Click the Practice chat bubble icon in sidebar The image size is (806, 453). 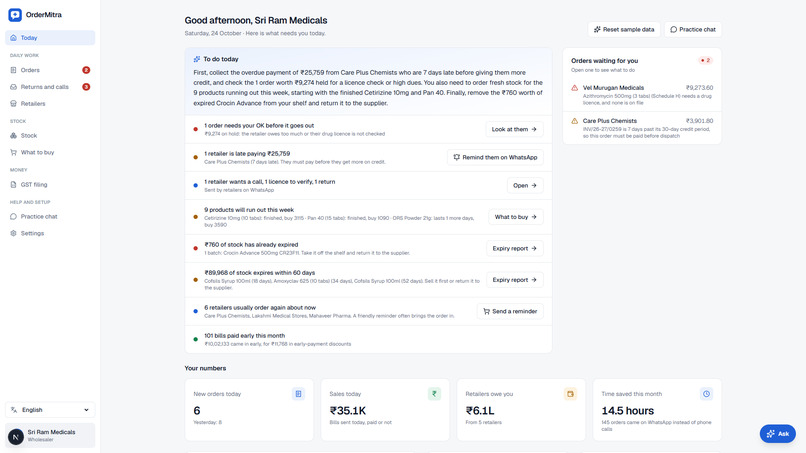(x=13, y=216)
